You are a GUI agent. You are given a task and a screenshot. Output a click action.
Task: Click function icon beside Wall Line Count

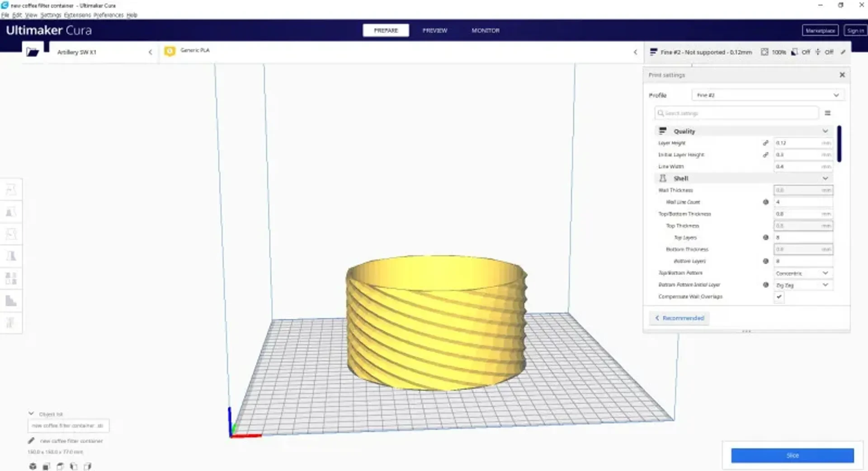tap(766, 202)
